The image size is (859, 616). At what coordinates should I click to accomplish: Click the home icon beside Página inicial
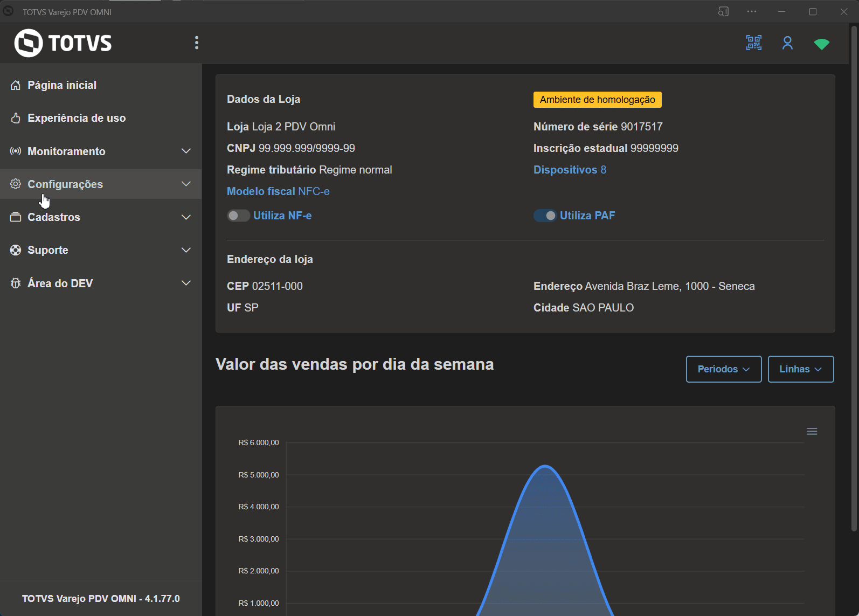[16, 85]
